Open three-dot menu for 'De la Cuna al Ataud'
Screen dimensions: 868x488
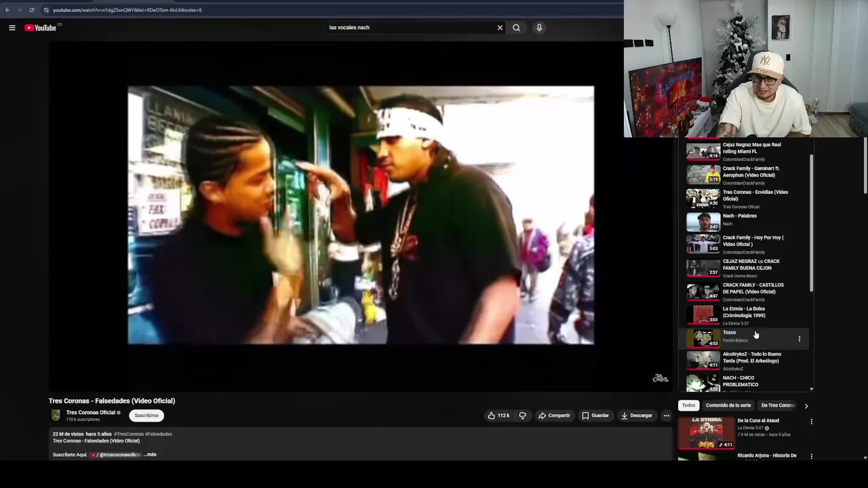click(x=811, y=422)
